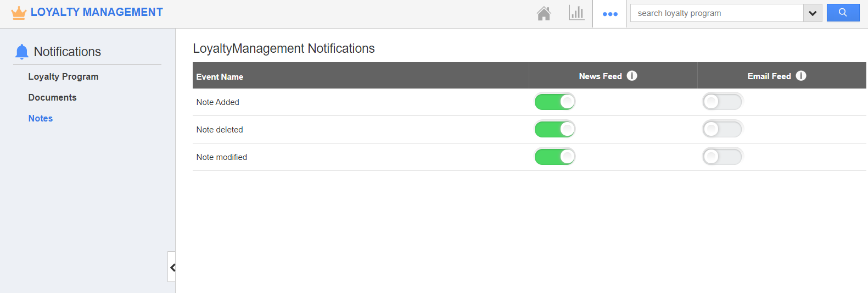Click the News Feed info icon
This screenshot has width=868, height=293.
(632, 76)
